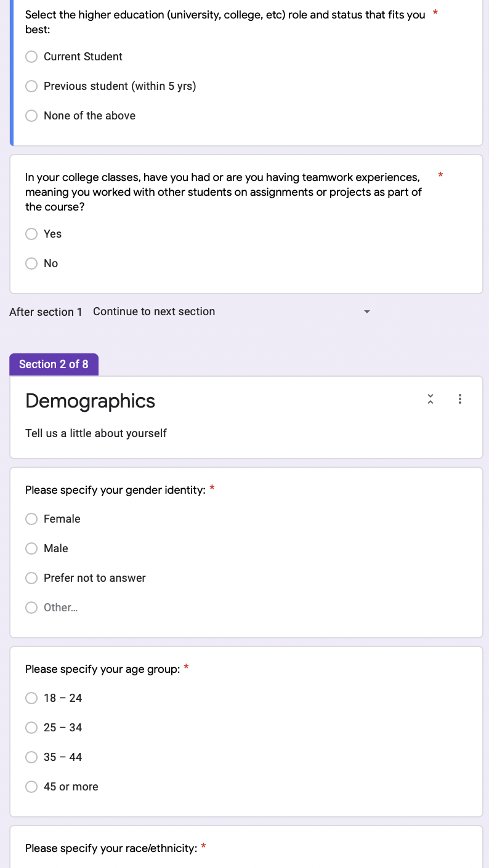Click the dropdown arrow after section 1
The image size is (489, 868).
point(367,312)
